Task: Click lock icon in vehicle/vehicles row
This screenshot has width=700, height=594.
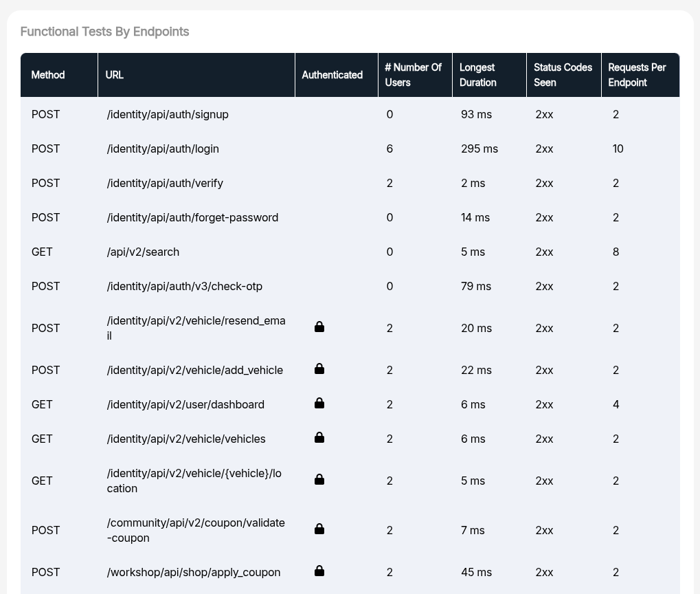Action: tap(319, 438)
